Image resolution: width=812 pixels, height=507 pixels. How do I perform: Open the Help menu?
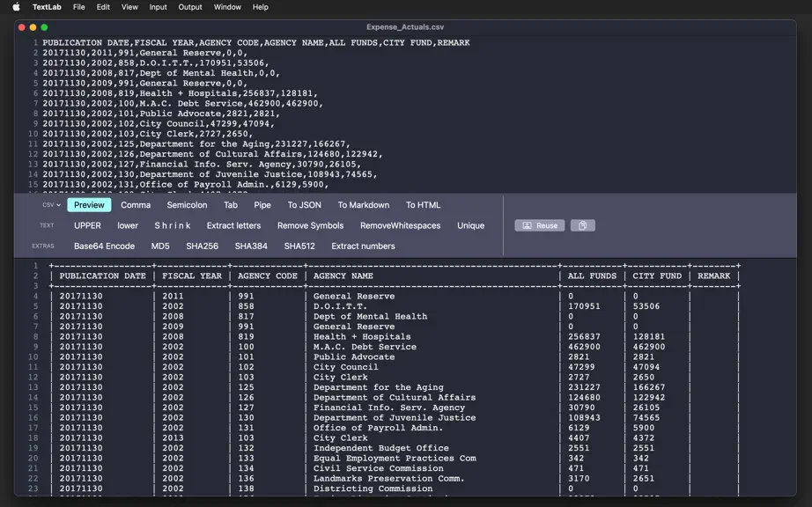click(261, 7)
